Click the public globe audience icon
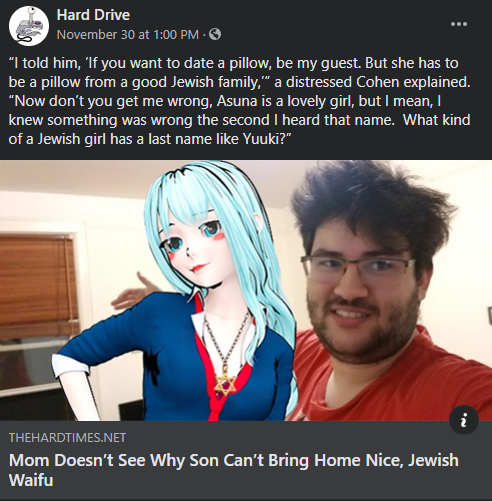This screenshot has width=492, height=501. point(215,34)
